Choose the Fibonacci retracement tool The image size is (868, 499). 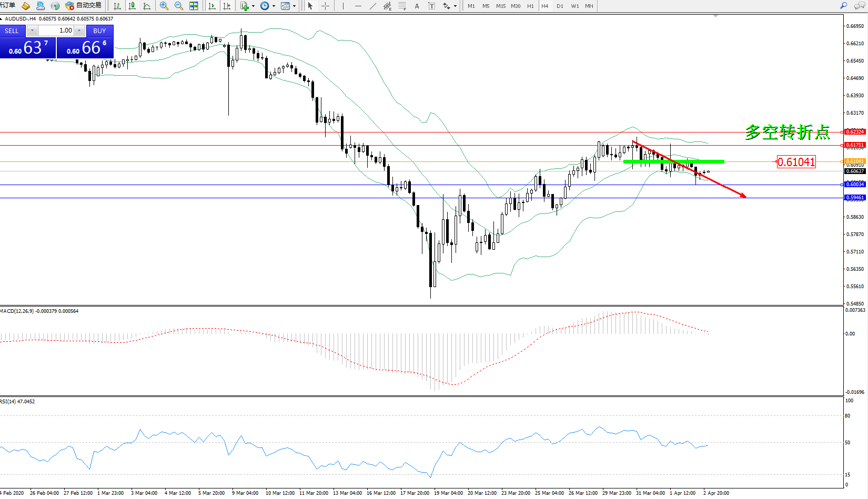(x=402, y=6)
